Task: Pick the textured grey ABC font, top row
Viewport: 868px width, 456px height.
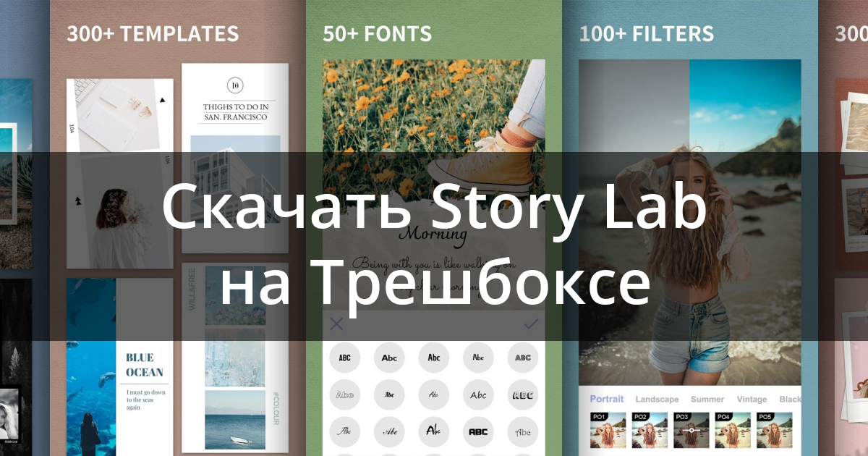Action: click(523, 358)
